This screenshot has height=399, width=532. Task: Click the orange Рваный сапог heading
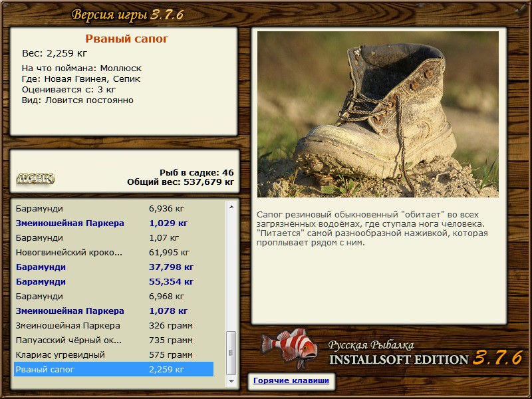click(x=126, y=39)
